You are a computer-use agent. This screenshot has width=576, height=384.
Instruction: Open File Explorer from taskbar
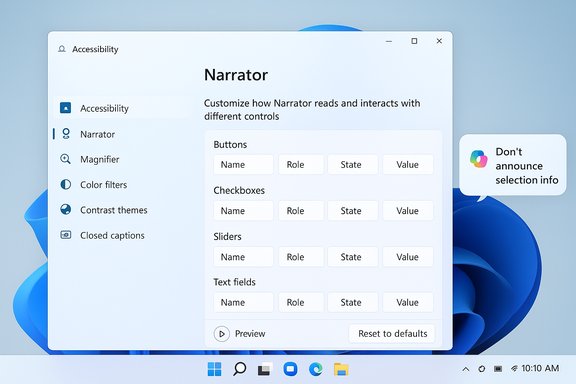click(341, 369)
